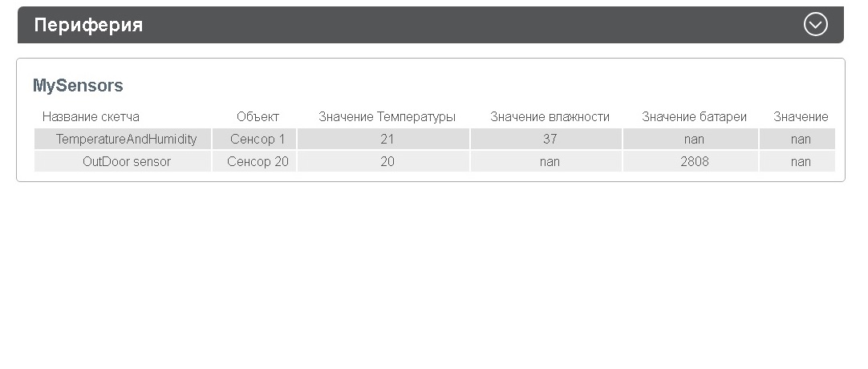Click temperature value 21 for Сенсор 1
The width and height of the screenshot is (868, 369).
coord(387,140)
